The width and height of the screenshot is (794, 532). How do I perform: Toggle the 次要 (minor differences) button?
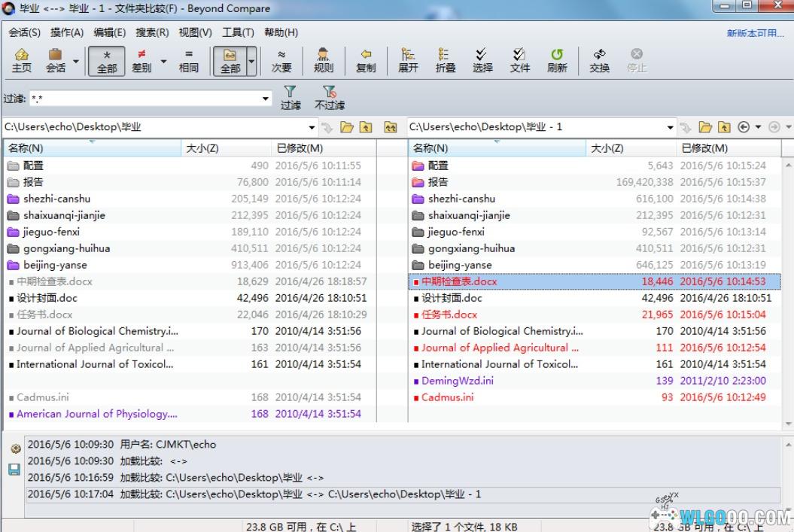[281, 60]
